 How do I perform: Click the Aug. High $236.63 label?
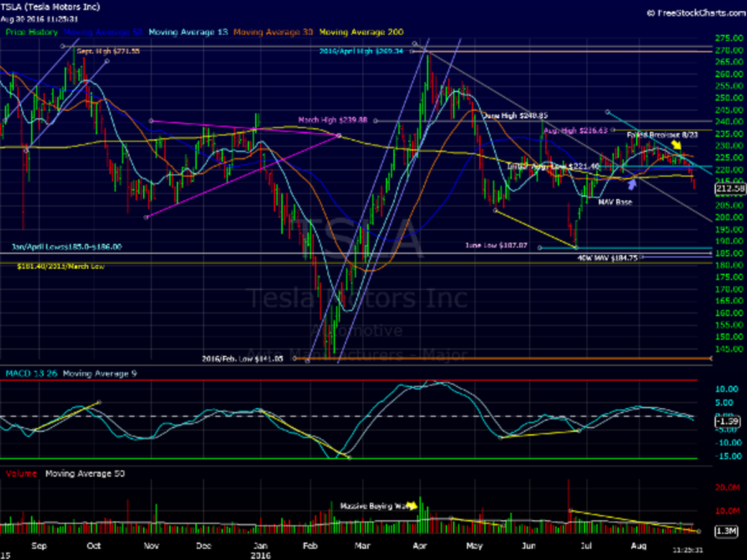pos(575,131)
